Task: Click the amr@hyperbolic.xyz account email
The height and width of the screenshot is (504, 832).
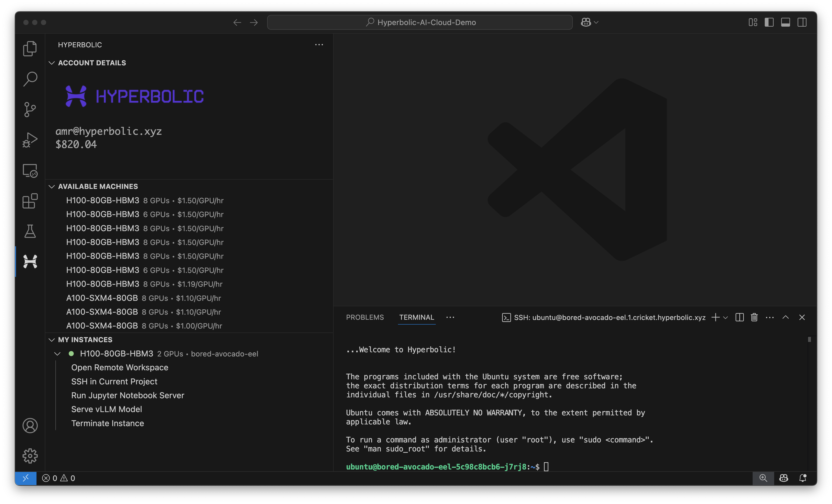Action: pyautogui.click(x=108, y=131)
